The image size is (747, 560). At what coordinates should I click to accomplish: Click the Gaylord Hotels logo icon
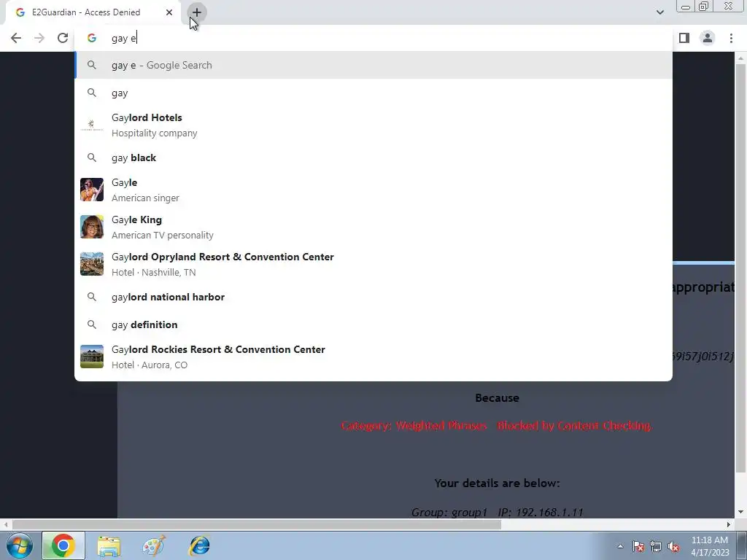[92, 125]
